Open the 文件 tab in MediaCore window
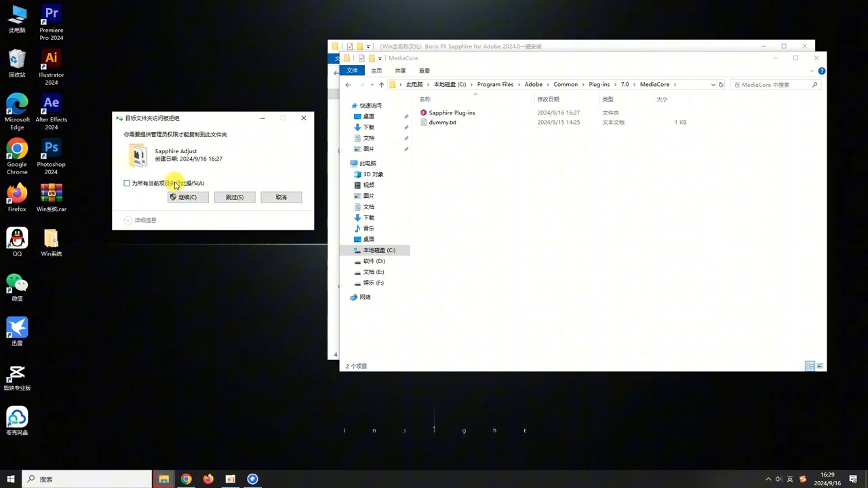Image resolution: width=868 pixels, height=488 pixels. (x=352, y=70)
